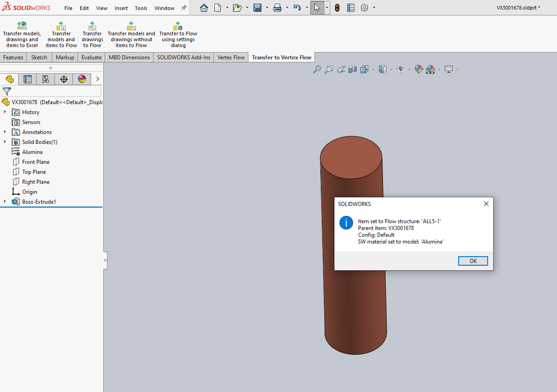Click the feature tree filter field

[x=54, y=91]
